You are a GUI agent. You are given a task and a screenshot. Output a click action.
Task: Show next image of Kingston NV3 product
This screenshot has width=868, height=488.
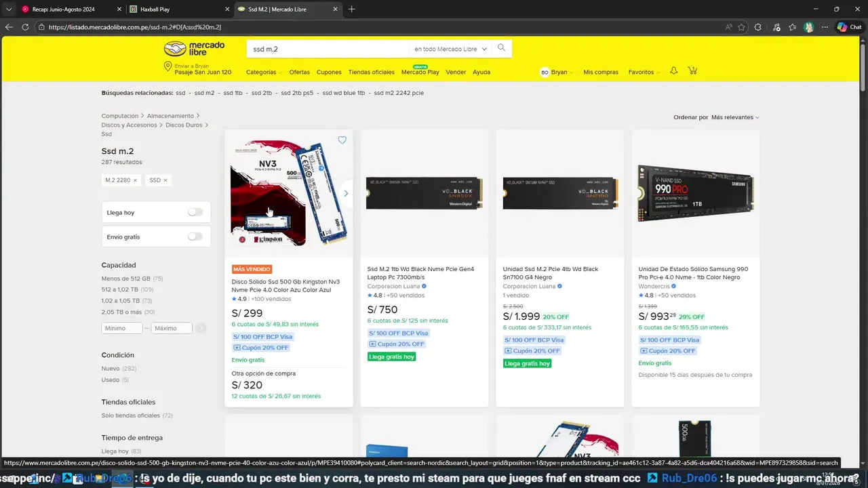pos(346,193)
